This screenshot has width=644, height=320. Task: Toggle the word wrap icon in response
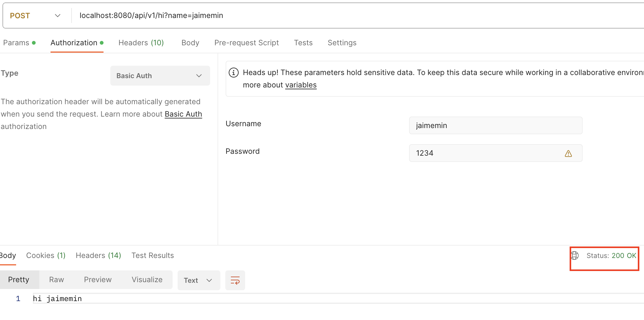[x=235, y=280]
